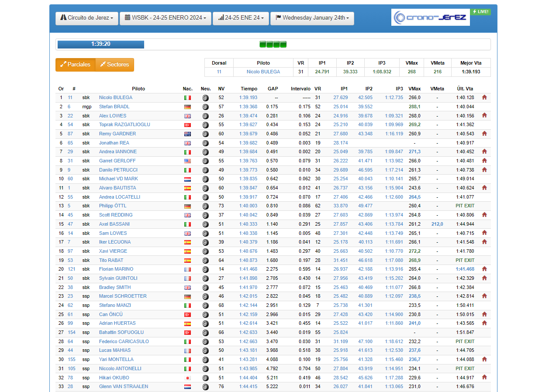Open rider Toprak RAZGATLIOGLU's link
Image resolution: width=542 pixels, height=392 pixels.
click(x=124, y=124)
